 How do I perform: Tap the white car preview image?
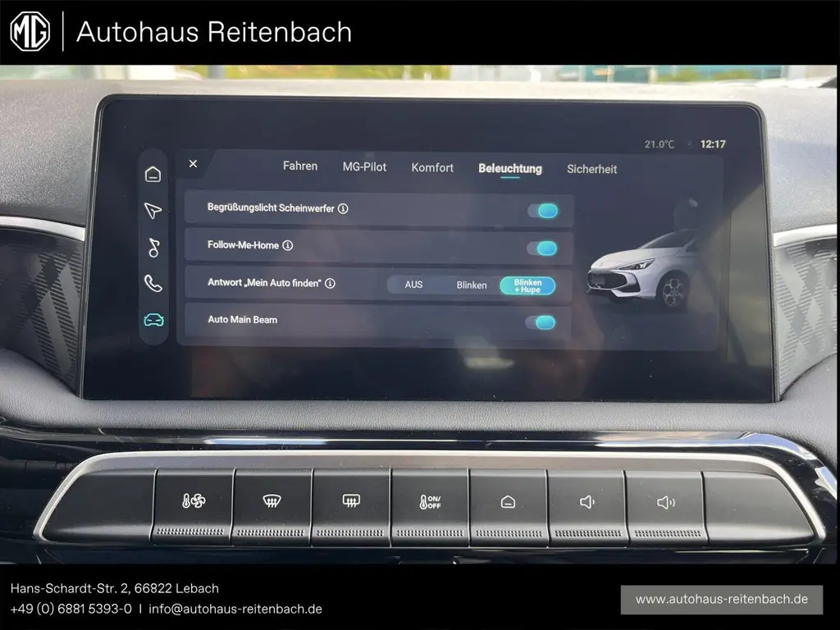[642, 269]
